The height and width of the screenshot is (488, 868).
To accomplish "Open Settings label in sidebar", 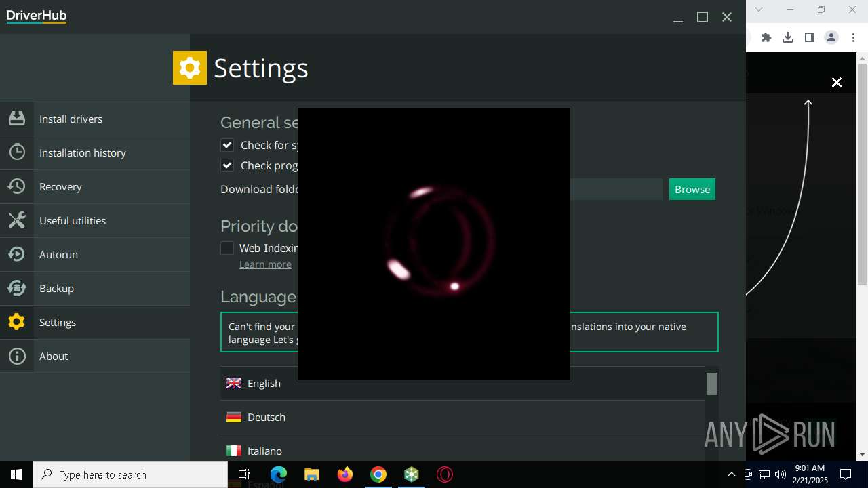I will tap(58, 322).
